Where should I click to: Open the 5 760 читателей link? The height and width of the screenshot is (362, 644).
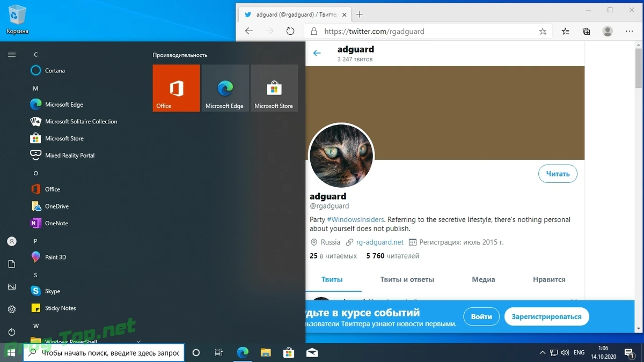point(393,256)
